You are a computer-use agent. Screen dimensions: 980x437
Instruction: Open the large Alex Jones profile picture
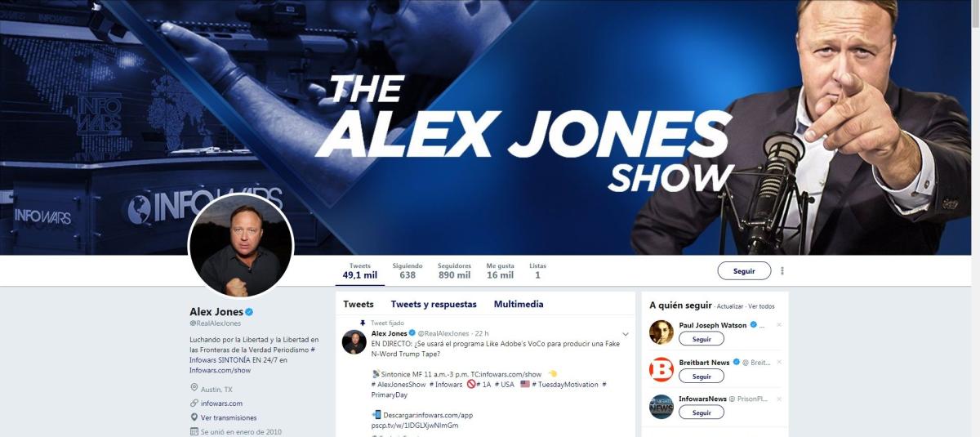pos(241,246)
